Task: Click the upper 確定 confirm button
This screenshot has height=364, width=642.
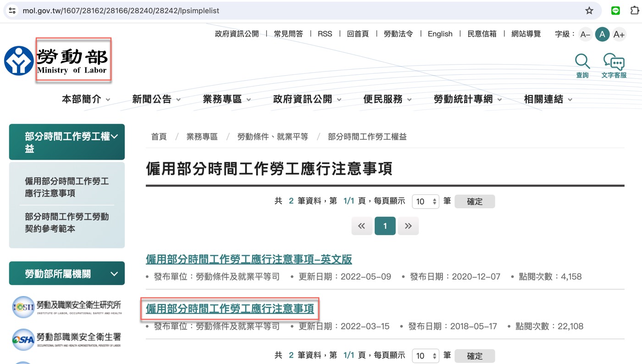Action: (475, 202)
